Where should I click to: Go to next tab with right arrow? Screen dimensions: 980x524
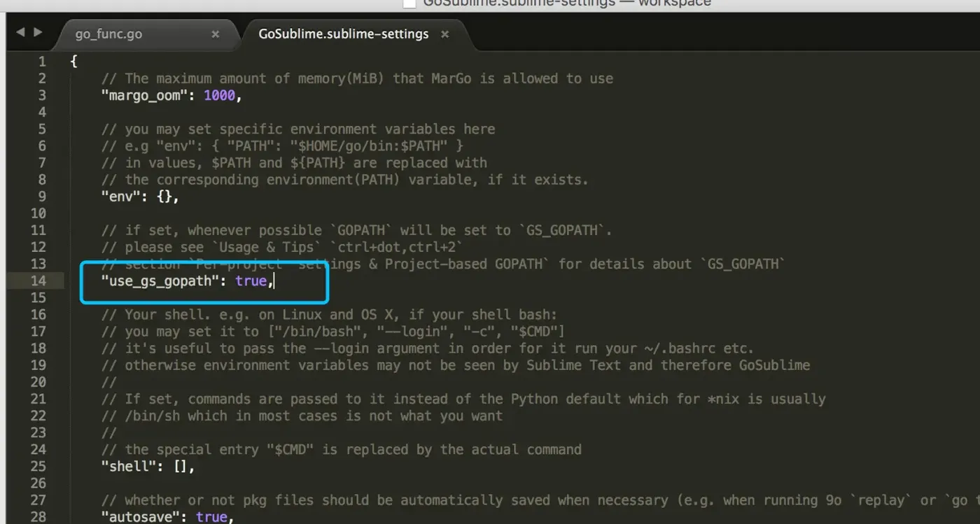pos(38,32)
